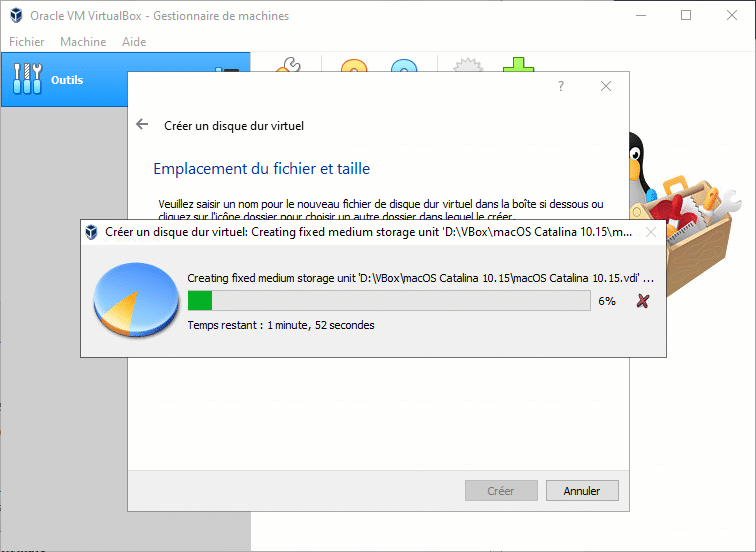Cancel disk creation with the red X
Image resolution: width=756 pixels, height=552 pixels.
[642, 301]
